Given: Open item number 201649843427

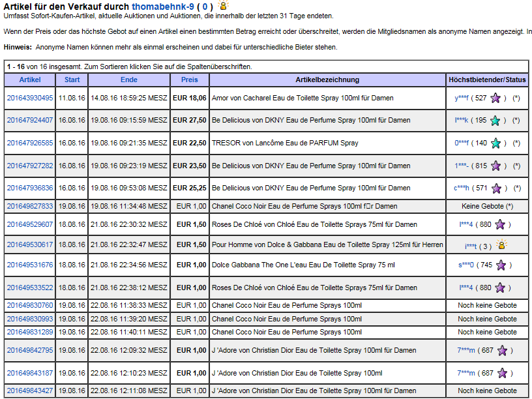Looking at the screenshot, I should pos(30,391).
